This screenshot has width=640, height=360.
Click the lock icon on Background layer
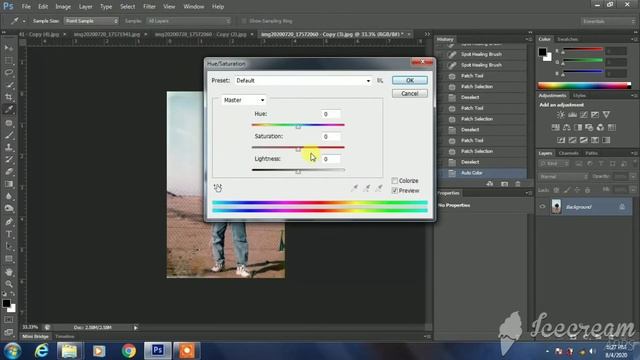(x=622, y=207)
